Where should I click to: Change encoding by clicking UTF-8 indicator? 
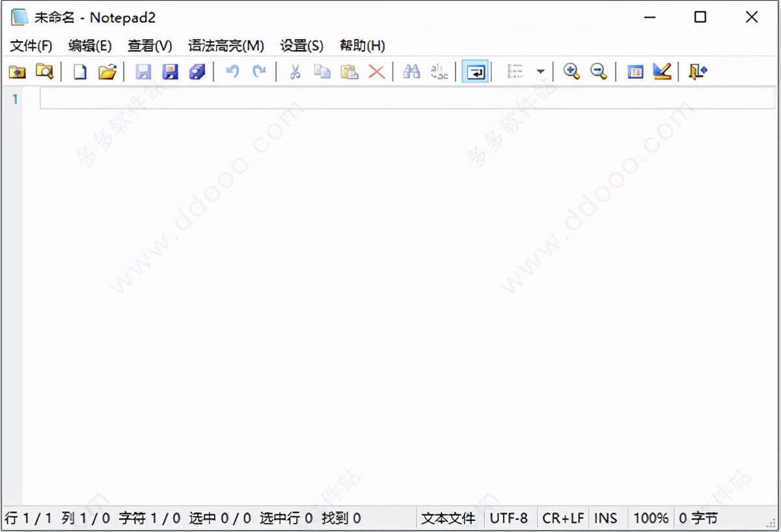coord(510,518)
